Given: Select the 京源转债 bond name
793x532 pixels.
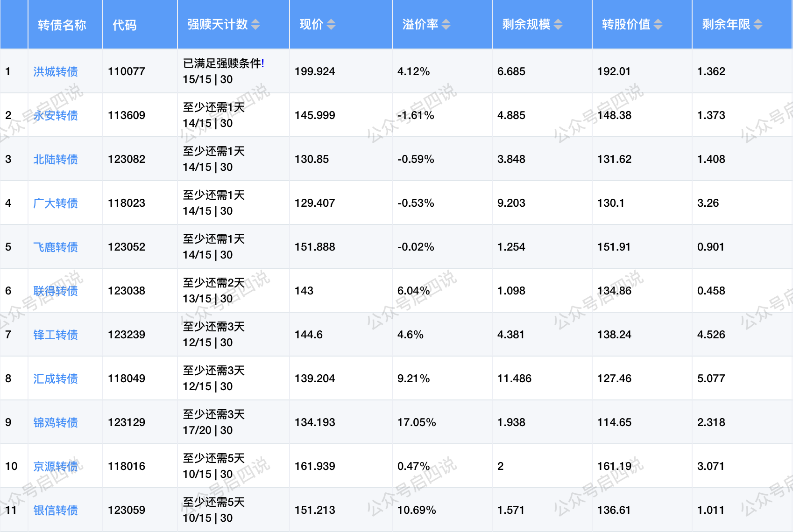Looking at the screenshot, I should click(56, 466).
